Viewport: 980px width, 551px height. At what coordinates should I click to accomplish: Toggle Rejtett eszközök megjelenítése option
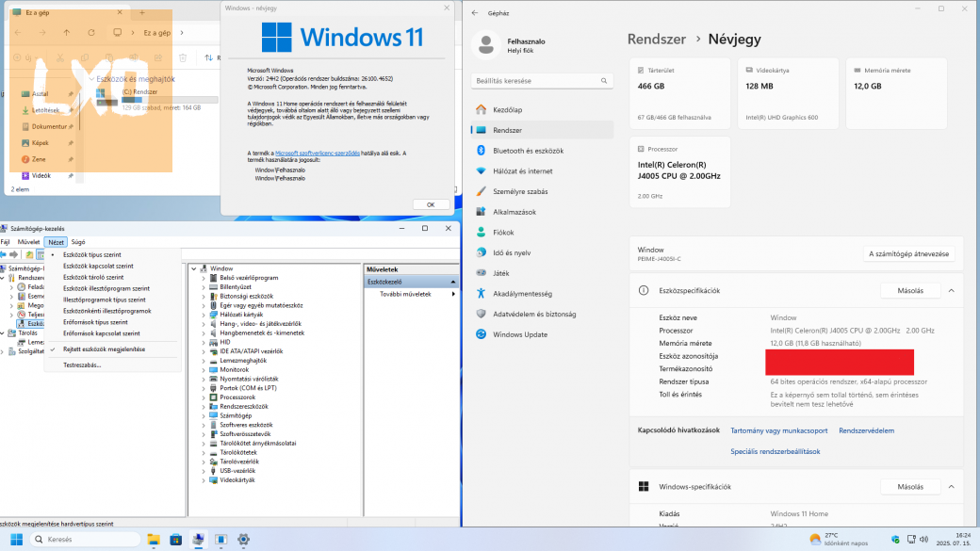104,348
